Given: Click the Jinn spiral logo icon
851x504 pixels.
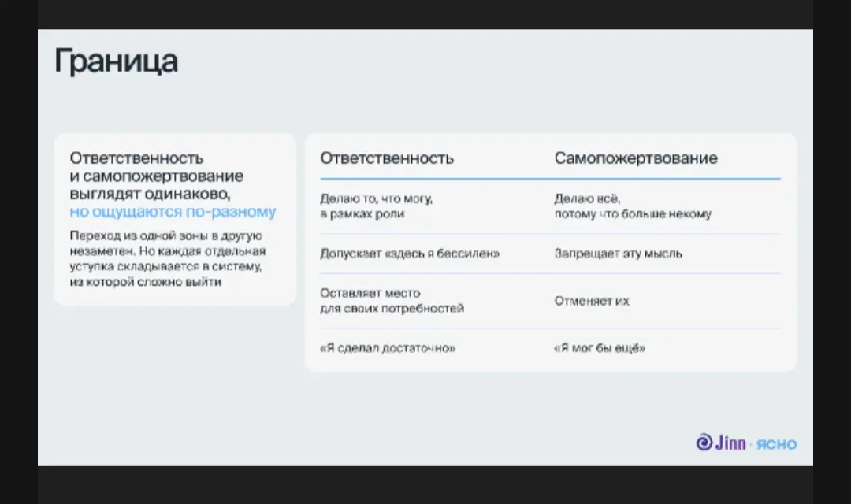Looking at the screenshot, I should pos(704,442).
